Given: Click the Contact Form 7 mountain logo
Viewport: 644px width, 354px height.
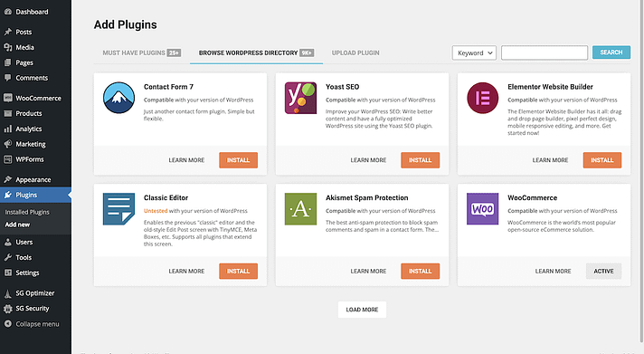Looking at the screenshot, I should coord(118,98).
